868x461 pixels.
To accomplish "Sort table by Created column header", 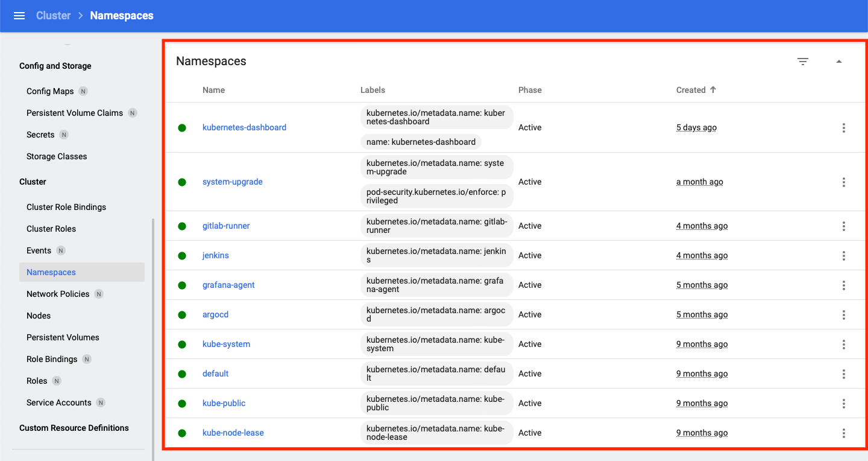I will coord(691,90).
